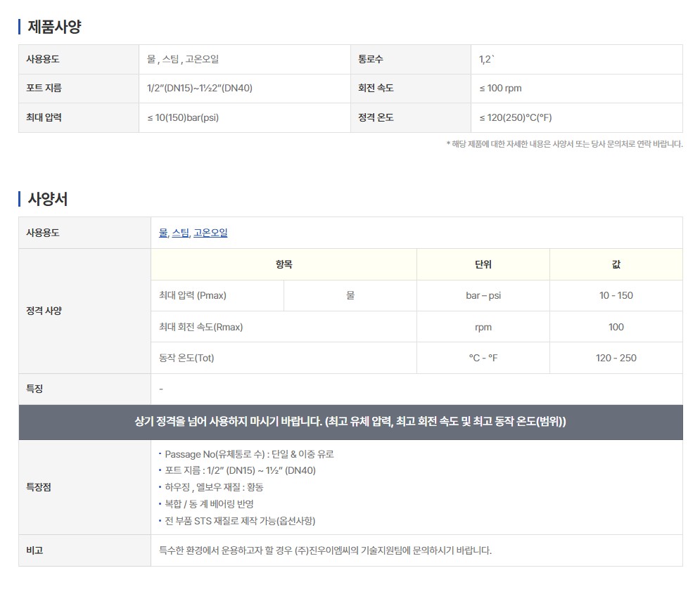Image resolution: width=700 pixels, height=594 pixels.
Task: Click the ≤ 100 rpm value cell
Action: [x=500, y=89]
